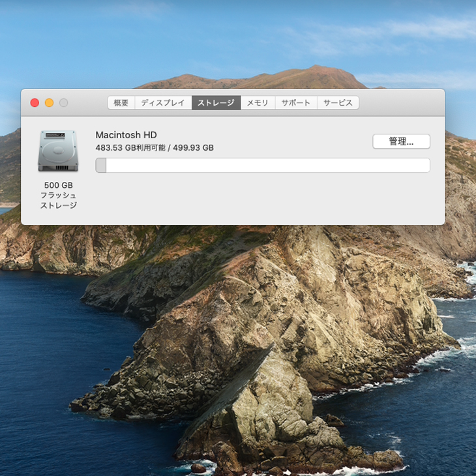Go to the サービス tab

tap(338, 102)
